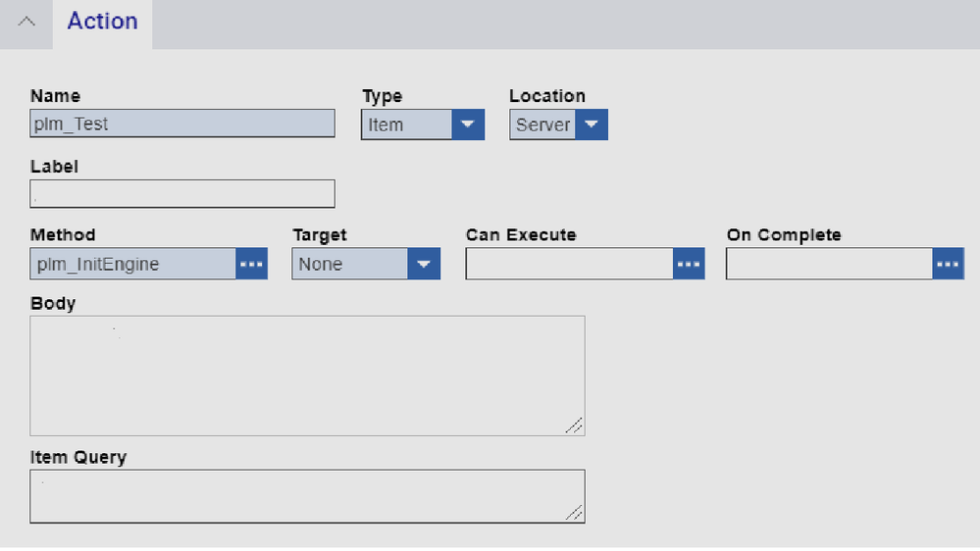
Task: Open the Can Execute ellipsis picker
Action: (x=689, y=264)
